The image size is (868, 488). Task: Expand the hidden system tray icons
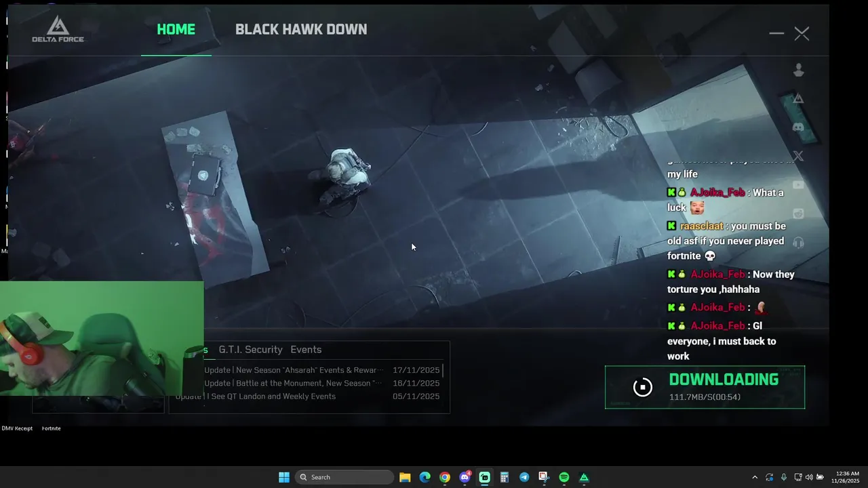click(755, 477)
